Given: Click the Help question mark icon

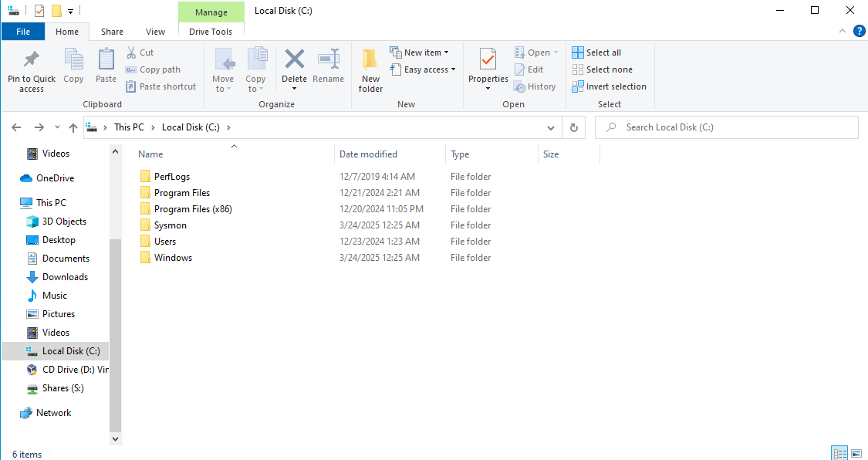Looking at the screenshot, I should point(859,32).
